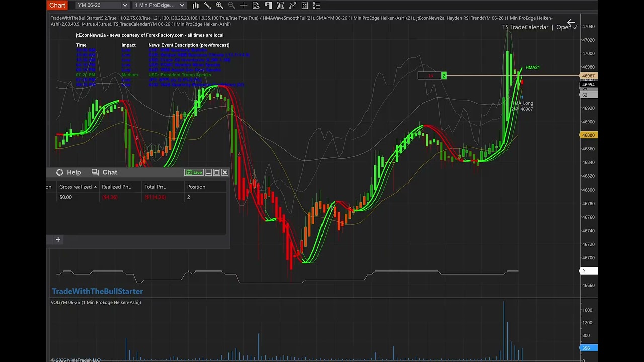Click the zoom in magnifier

(x=219, y=5)
